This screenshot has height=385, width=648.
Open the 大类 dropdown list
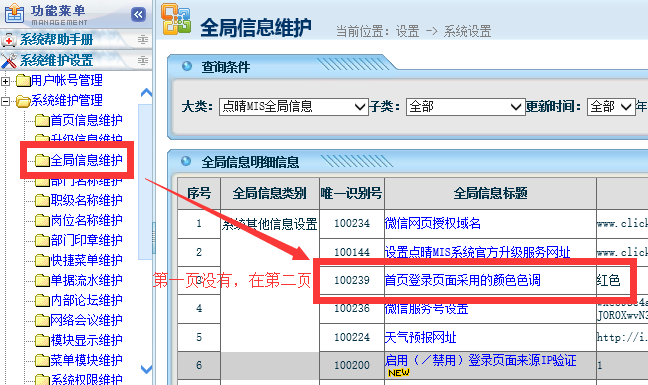coord(293,107)
